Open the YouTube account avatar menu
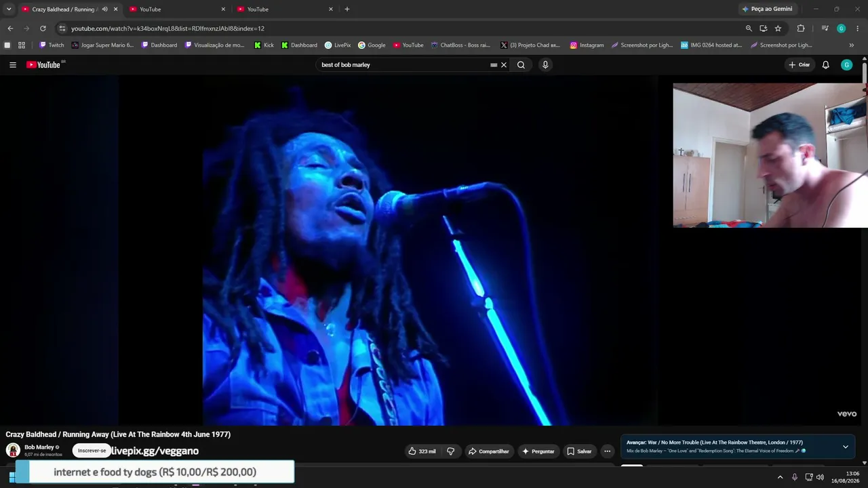Viewport: 868px width, 488px height. tap(846, 65)
